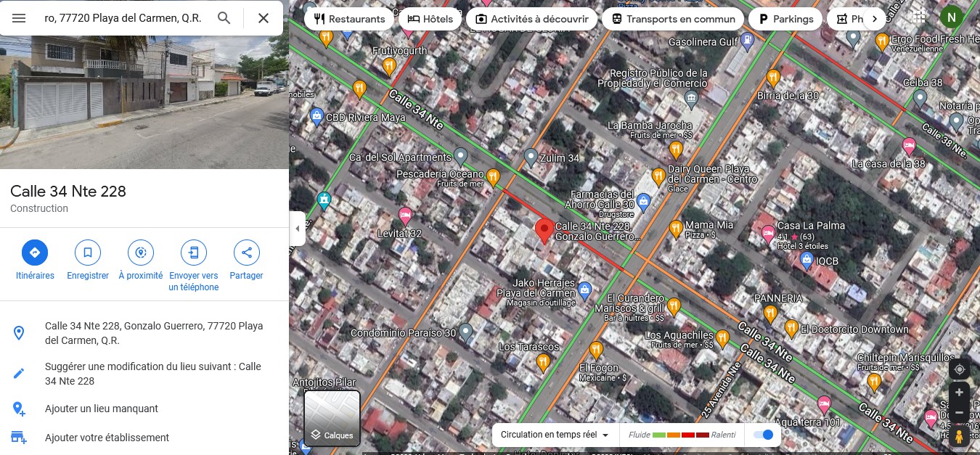Open the Circulation en temps réel dropdown
This screenshot has height=455, width=980.
555,435
